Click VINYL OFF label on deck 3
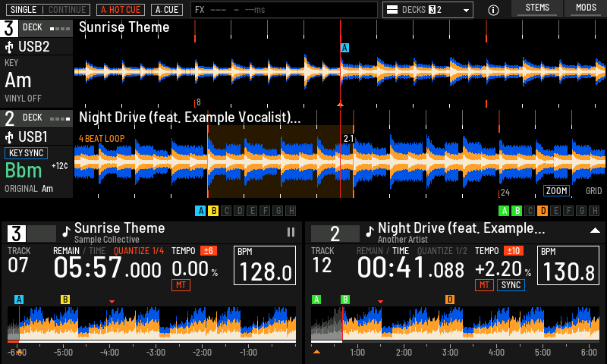The width and height of the screenshot is (607, 364). (x=23, y=99)
